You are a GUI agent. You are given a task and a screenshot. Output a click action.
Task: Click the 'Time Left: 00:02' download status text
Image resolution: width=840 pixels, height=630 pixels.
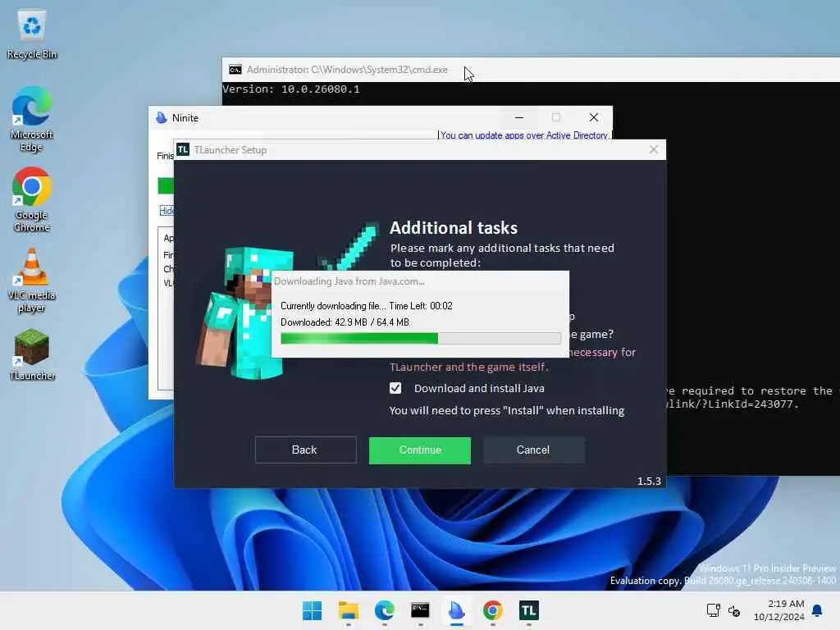421,306
